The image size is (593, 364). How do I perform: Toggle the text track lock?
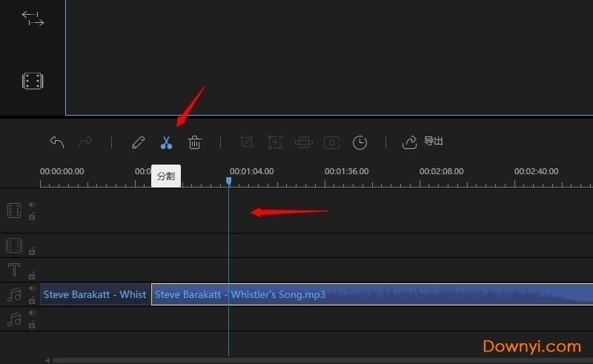pos(32,276)
